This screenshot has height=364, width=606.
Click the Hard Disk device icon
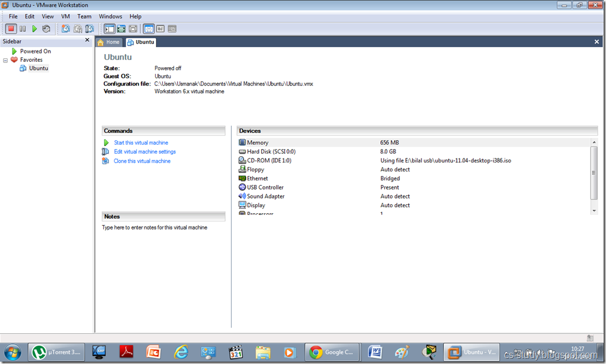(x=242, y=152)
